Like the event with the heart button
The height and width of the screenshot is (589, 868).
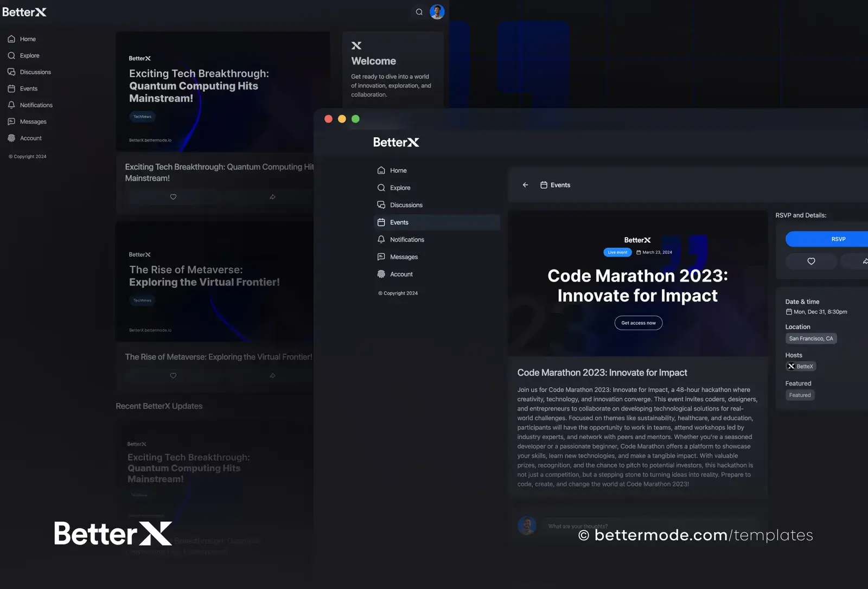(811, 261)
